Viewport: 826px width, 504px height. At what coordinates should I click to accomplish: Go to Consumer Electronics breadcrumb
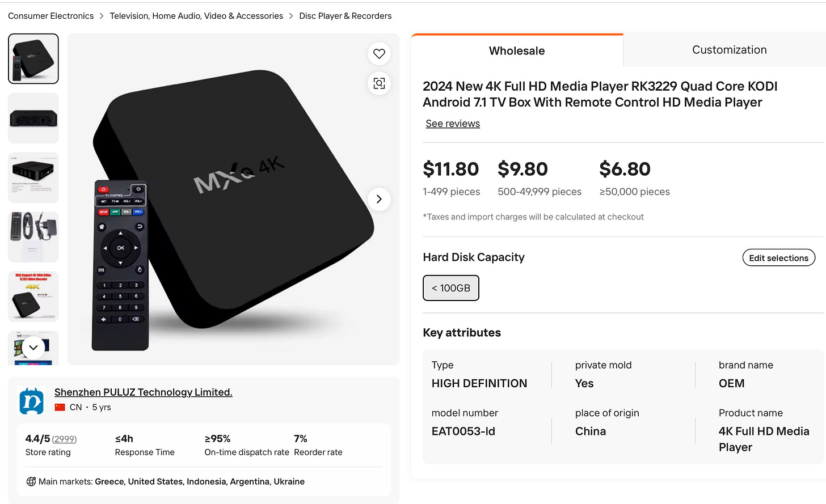51,16
